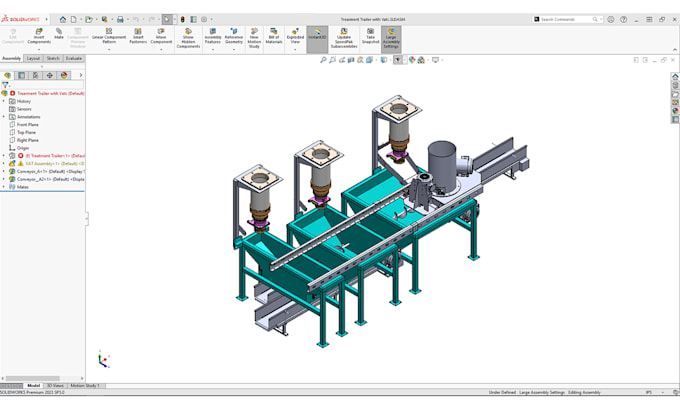Create a new document with the New icon
The height and width of the screenshot is (409, 680).
(74, 19)
